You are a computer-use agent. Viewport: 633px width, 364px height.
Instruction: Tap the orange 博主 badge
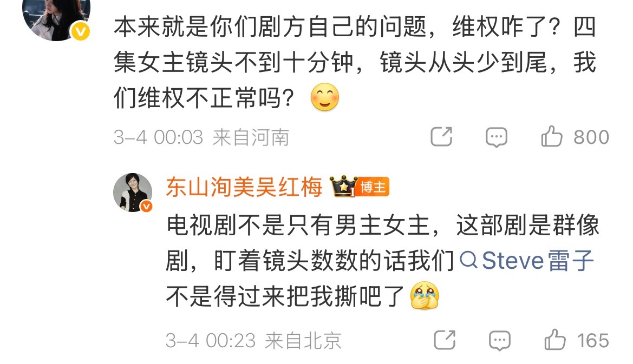point(373,187)
